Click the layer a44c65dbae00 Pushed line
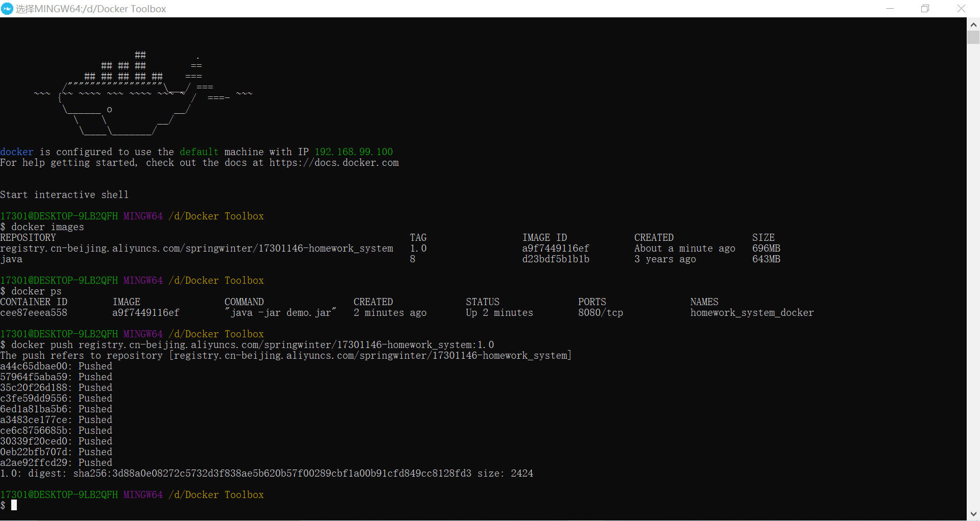The height and width of the screenshot is (521, 980). tap(56, 366)
